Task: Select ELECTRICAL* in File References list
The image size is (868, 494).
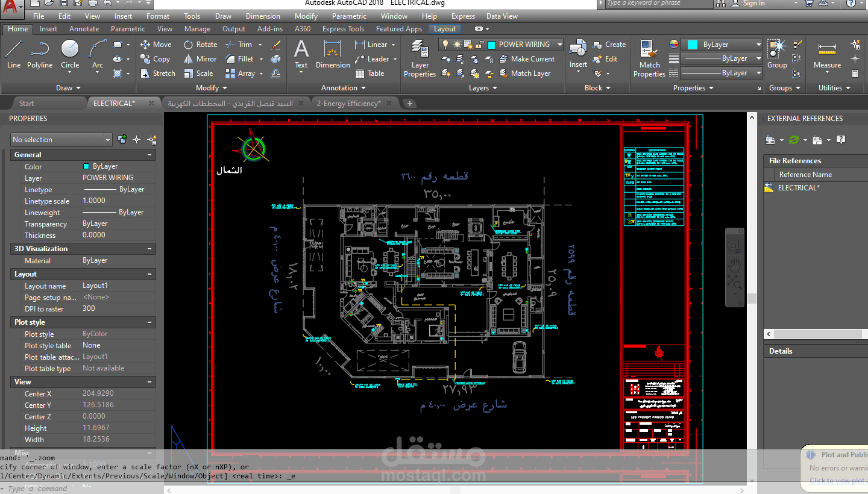Action: pos(799,188)
